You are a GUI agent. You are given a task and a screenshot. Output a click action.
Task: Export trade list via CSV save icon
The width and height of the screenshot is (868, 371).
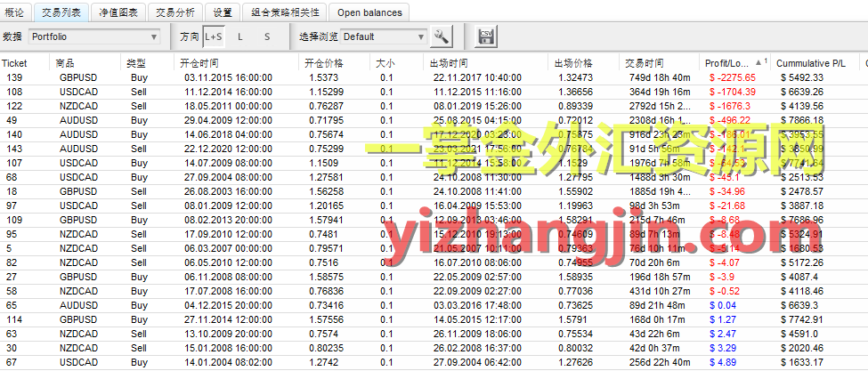[x=486, y=36]
